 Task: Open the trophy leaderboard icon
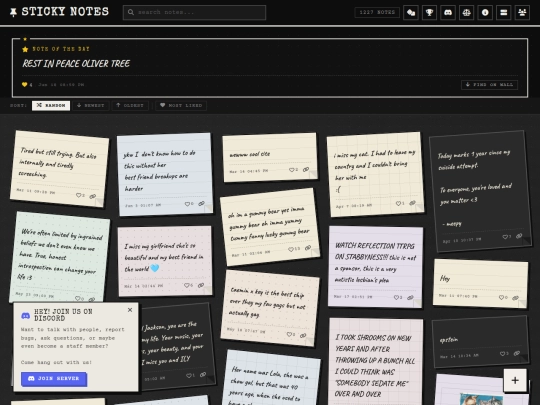coord(429,12)
